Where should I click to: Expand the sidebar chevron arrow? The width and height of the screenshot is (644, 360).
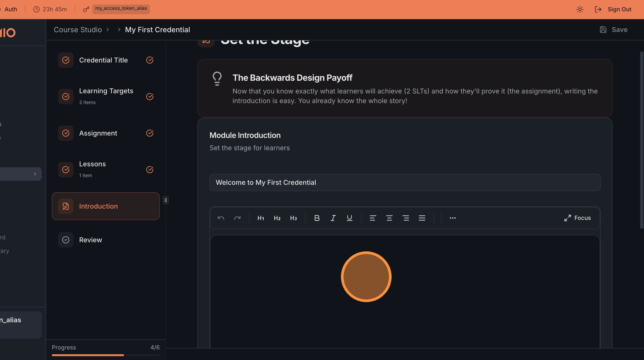click(35, 174)
